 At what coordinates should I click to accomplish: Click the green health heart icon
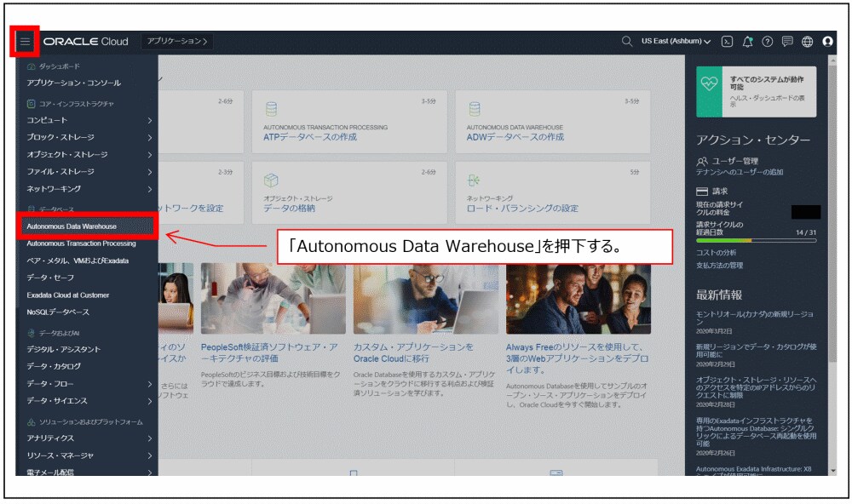coord(709,83)
